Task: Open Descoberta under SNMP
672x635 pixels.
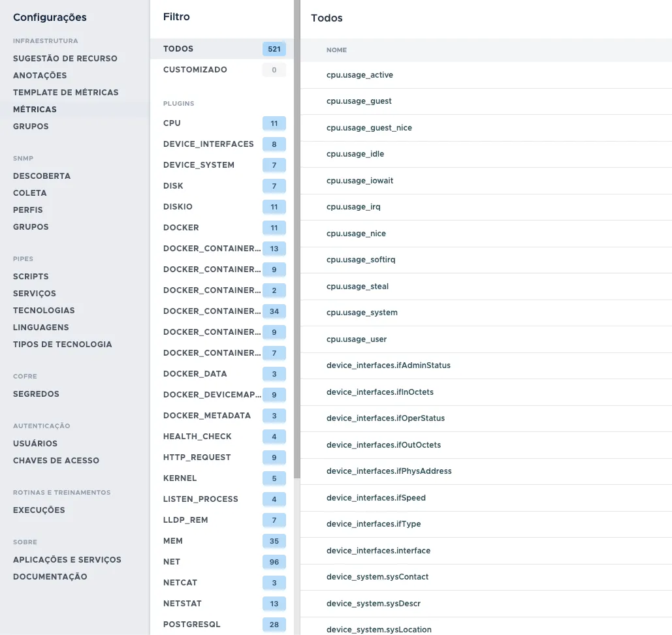Action: click(42, 176)
